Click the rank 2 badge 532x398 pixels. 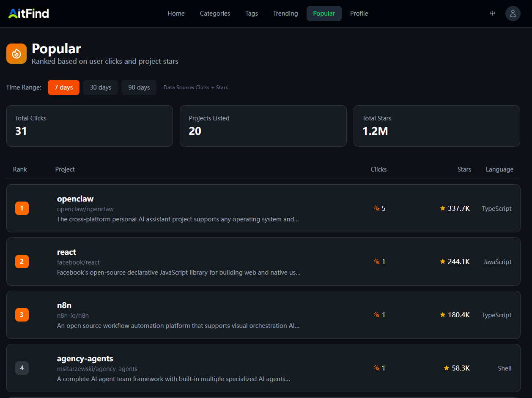pyautogui.click(x=22, y=262)
